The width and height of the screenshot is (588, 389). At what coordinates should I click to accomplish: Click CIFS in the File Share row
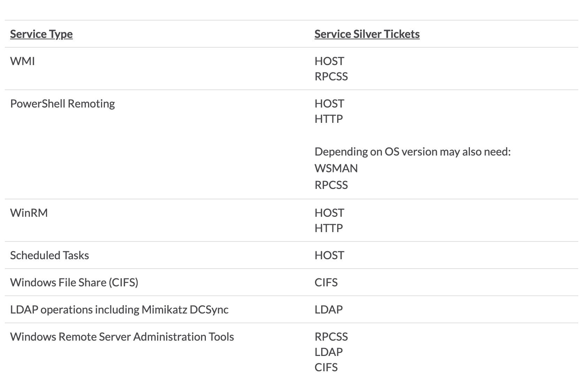[326, 283]
